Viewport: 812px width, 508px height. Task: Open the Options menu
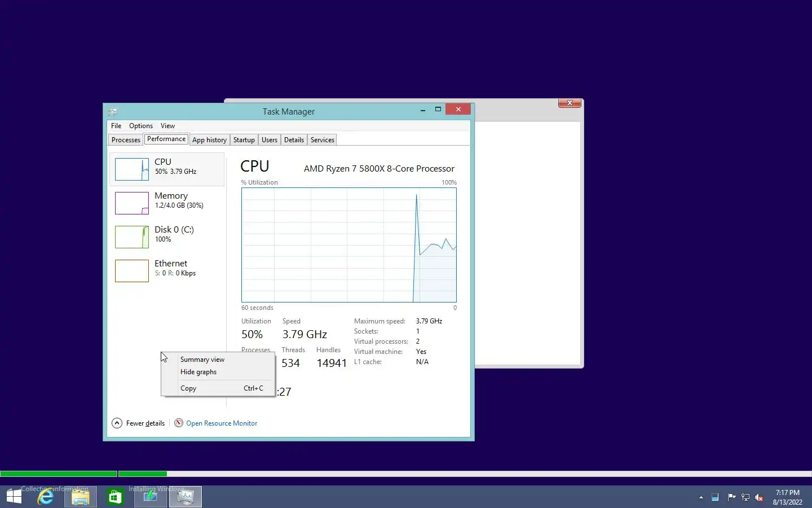coord(141,126)
